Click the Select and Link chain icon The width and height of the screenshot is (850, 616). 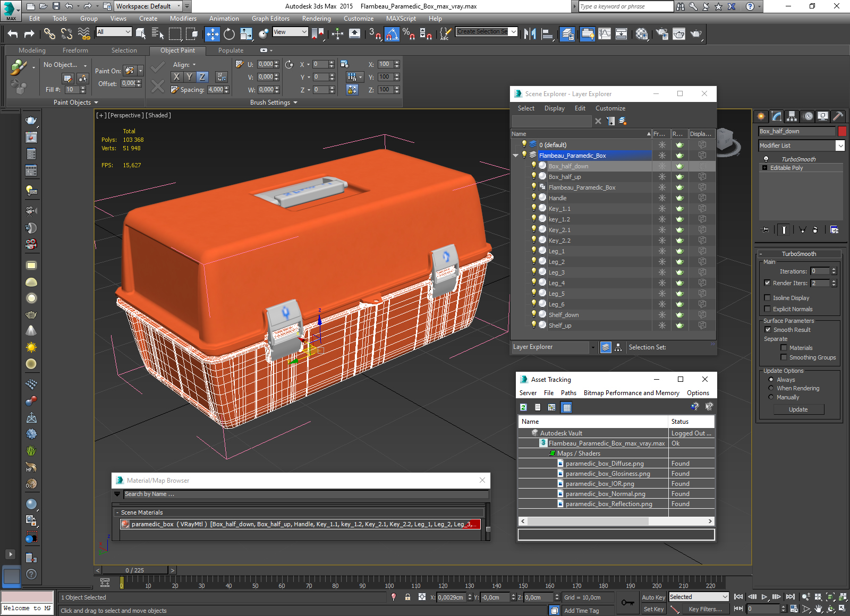point(49,34)
